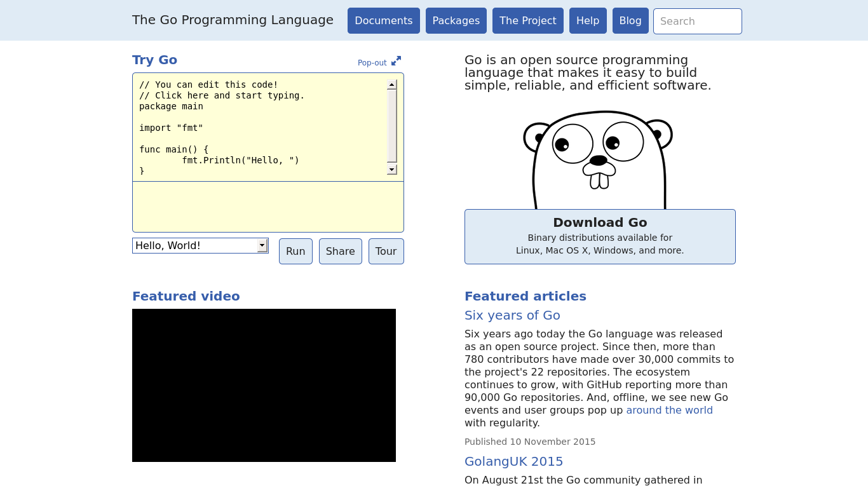The height and width of the screenshot is (488, 868).
Task: Click the code editor scrollbar thumb
Action: click(392, 126)
